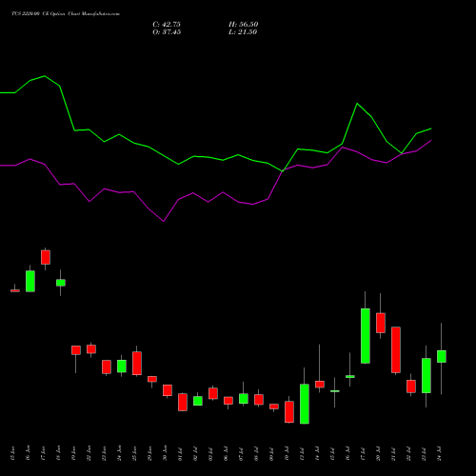Click the '14 Jul' date label
Viewport: 476px width, 476px height.
(x=317, y=454)
